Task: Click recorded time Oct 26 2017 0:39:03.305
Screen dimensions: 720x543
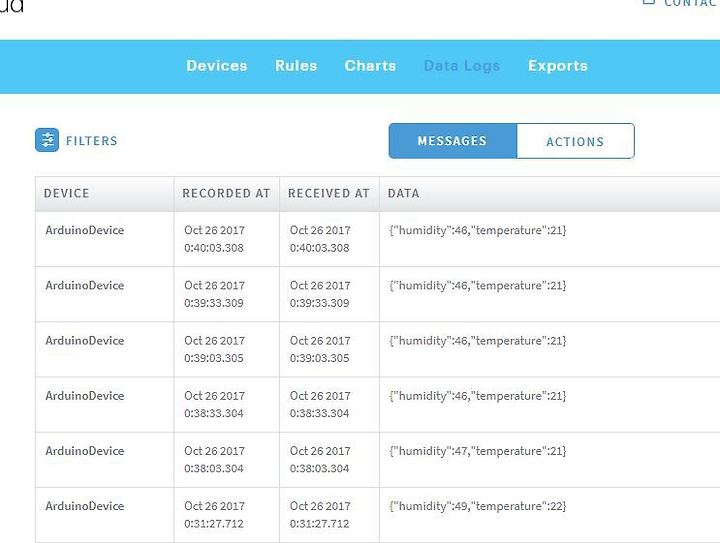Action: [214, 349]
